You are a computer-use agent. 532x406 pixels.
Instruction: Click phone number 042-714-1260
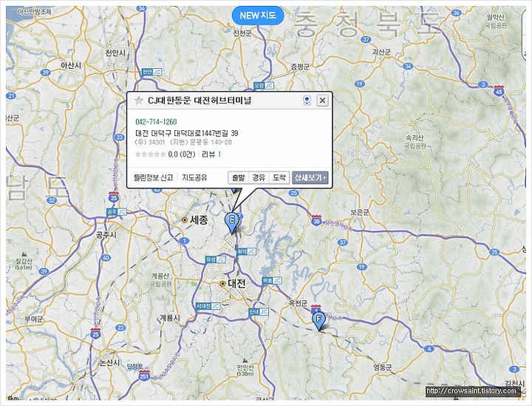point(156,122)
